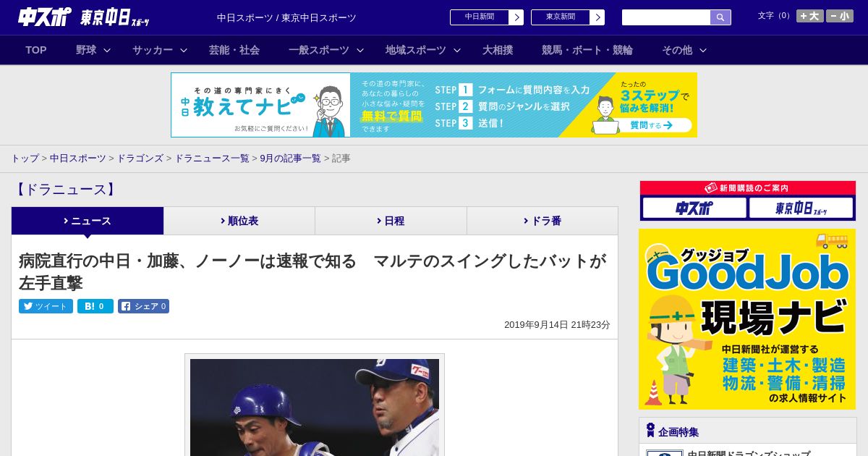Click the 中日スポーツ / 東京中日スポーツ header text
The height and width of the screenshot is (456, 868).
pyautogui.click(x=286, y=18)
